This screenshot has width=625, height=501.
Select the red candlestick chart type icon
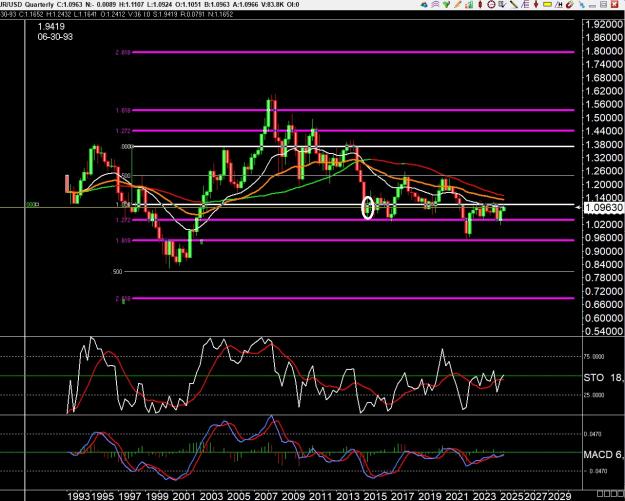point(480,4)
